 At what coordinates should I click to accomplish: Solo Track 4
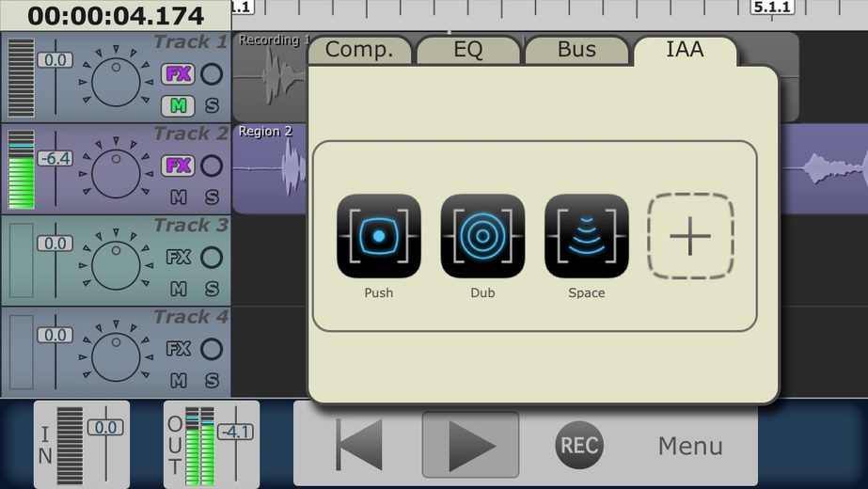click(x=212, y=381)
